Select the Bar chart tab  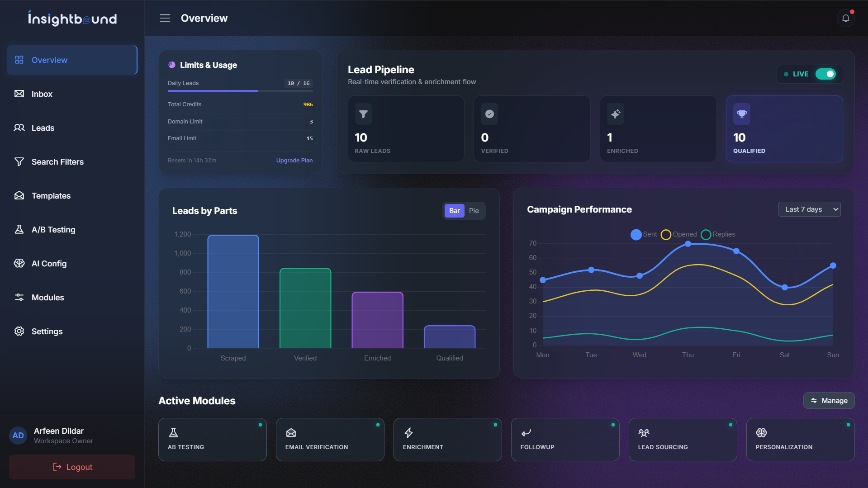[454, 210]
